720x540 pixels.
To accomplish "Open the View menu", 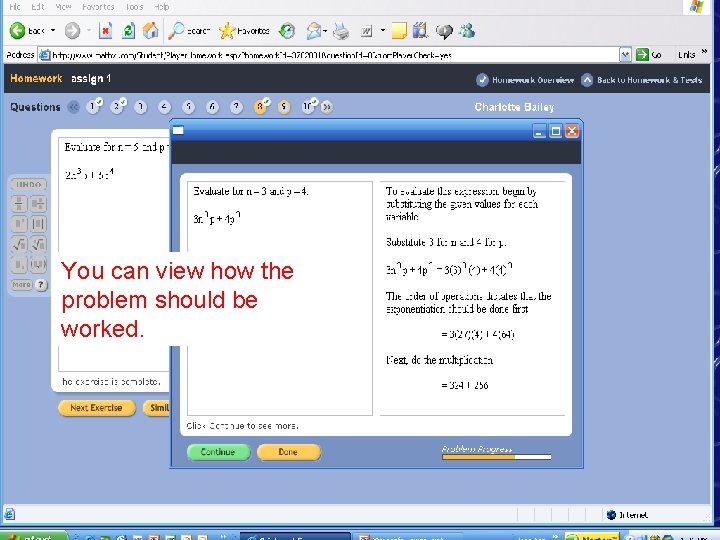I will click(63, 6).
